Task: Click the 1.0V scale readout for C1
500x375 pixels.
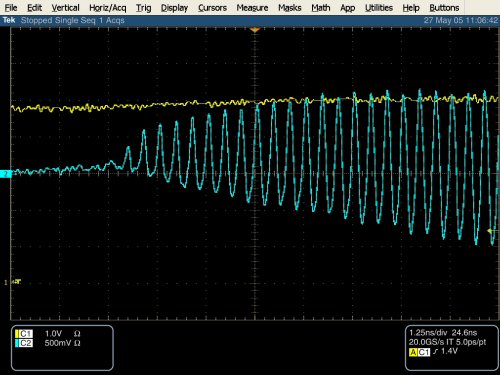Action: 53,334
